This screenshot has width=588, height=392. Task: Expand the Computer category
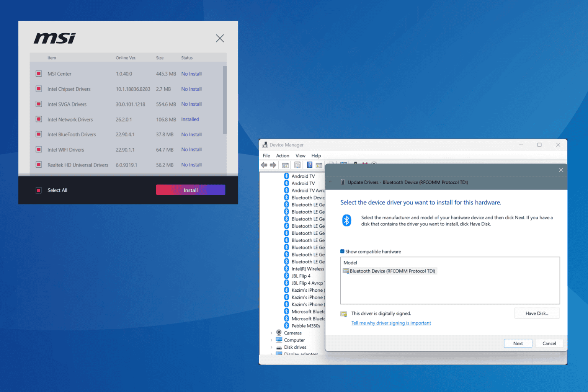pos(271,340)
